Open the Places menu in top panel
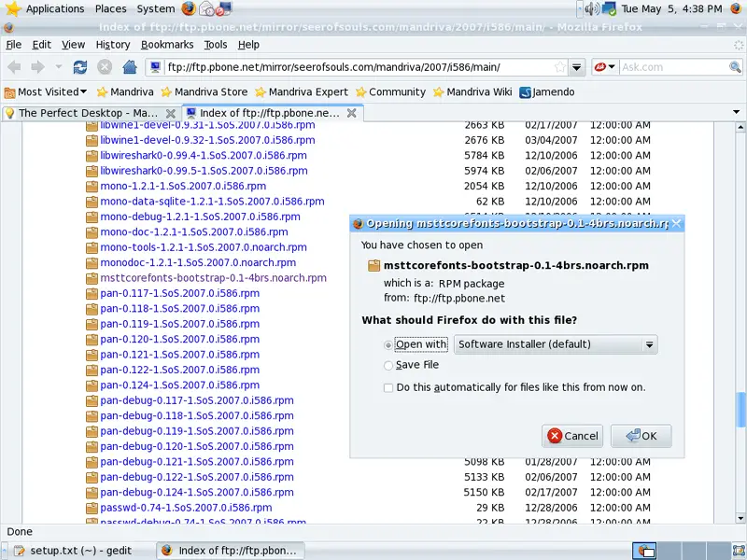This screenshot has height=560, width=747. (x=110, y=8)
